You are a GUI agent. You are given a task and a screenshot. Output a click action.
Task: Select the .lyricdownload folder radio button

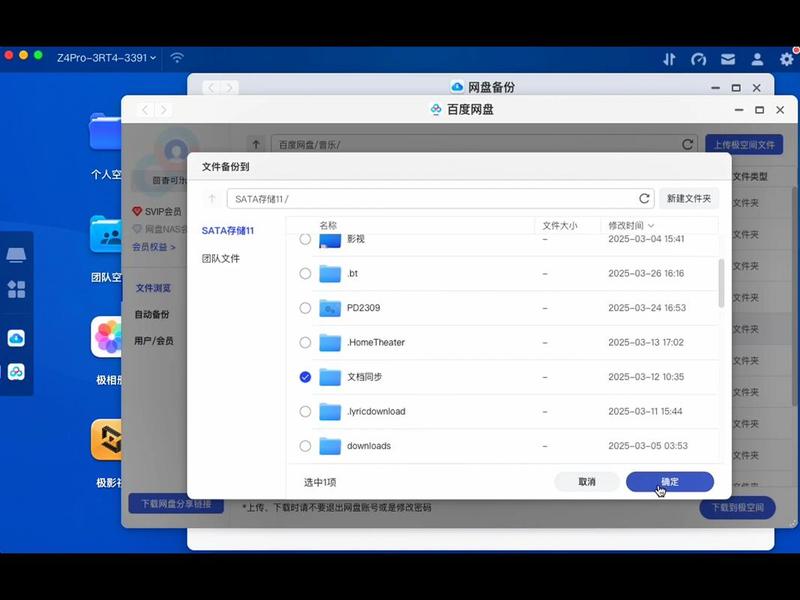tap(305, 411)
